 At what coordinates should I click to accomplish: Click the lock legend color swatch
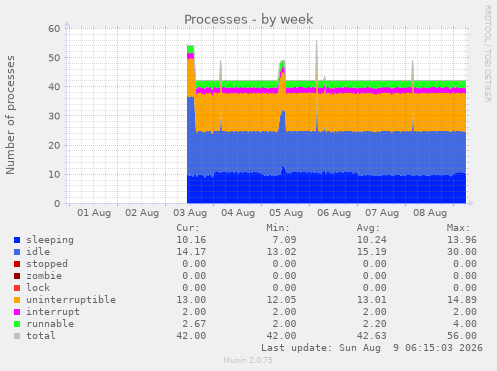(17, 288)
